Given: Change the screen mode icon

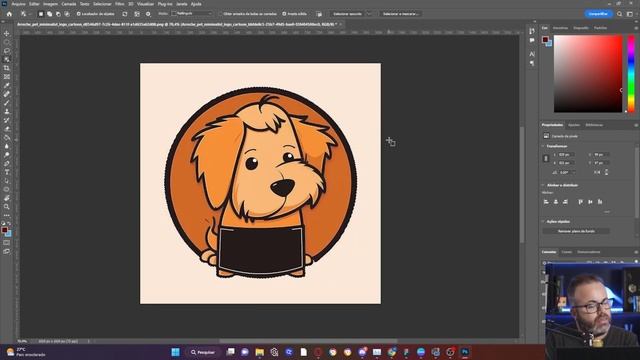Looking at the screenshot, I should pyautogui.click(x=7, y=251).
